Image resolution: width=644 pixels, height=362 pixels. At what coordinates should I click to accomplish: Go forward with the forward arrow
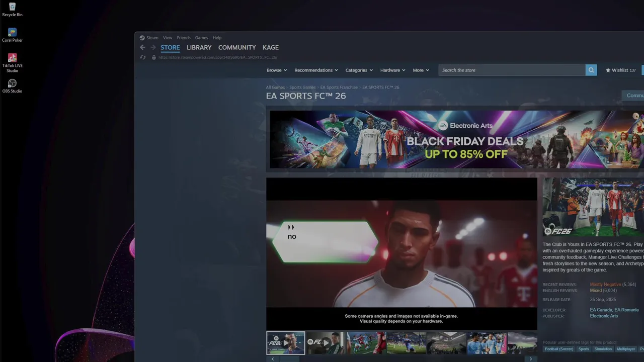153,47
